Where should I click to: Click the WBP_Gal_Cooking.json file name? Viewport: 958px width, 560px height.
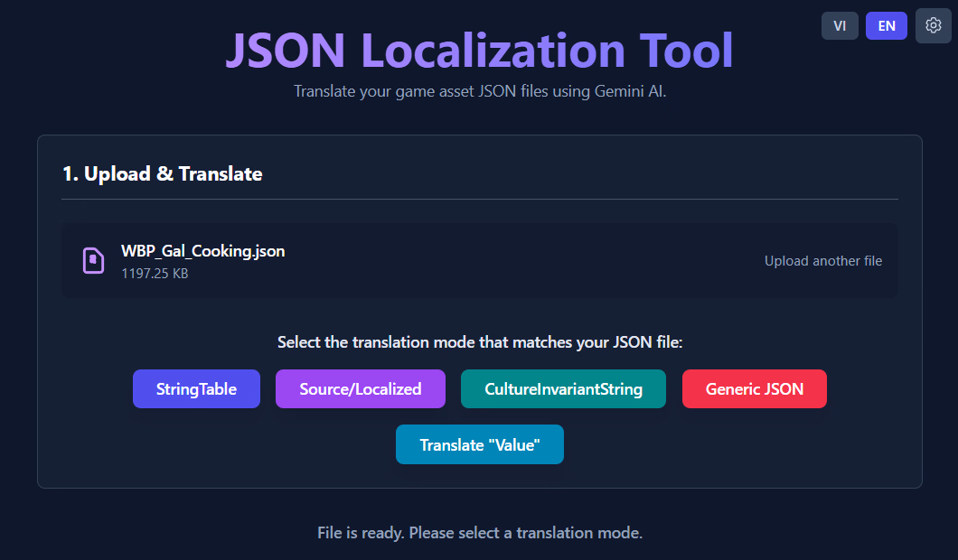[x=202, y=251]
